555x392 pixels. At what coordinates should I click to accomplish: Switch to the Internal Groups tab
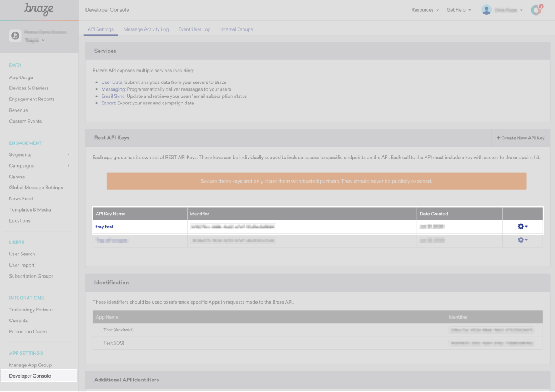click(x=236, y=29)
